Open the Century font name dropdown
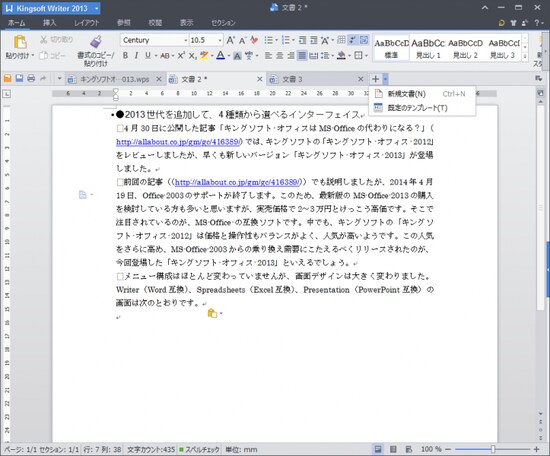The height and width of the screenshot is (456, 550). click(186, 40)
